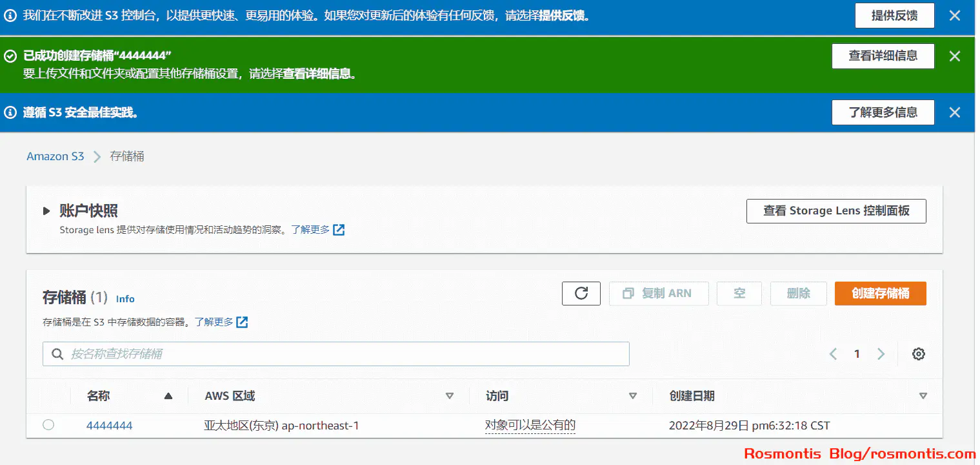Open table preferences gear icon
The height and width of the screenshot is (465, 980).
coord(919,354)
